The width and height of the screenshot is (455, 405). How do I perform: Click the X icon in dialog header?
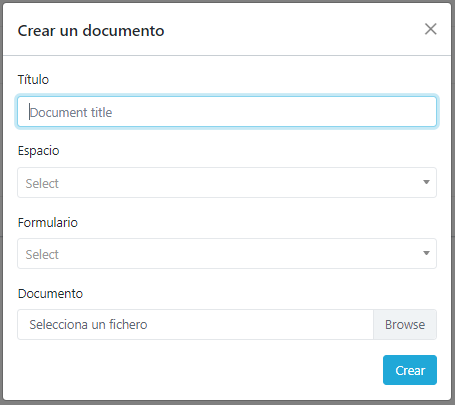click(x=430, y=29)
